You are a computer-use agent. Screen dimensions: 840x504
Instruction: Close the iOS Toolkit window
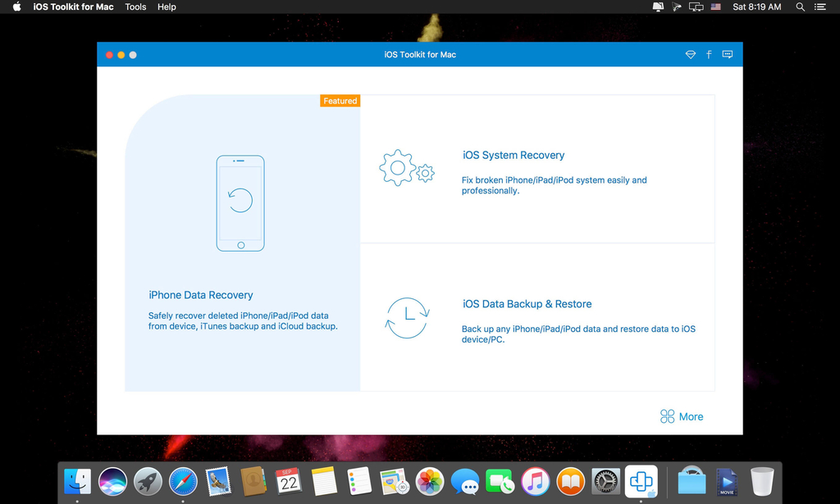109,55
